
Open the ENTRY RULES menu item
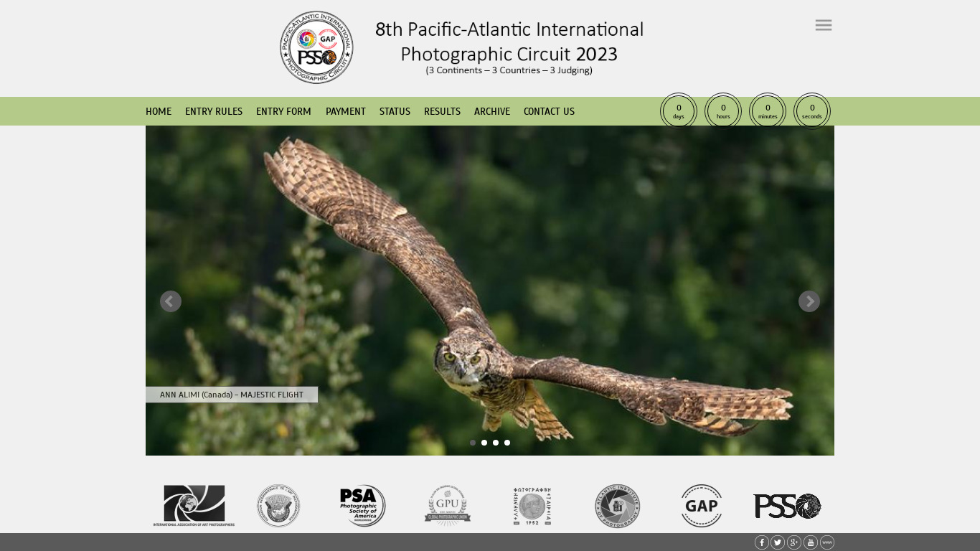(214, 111)
